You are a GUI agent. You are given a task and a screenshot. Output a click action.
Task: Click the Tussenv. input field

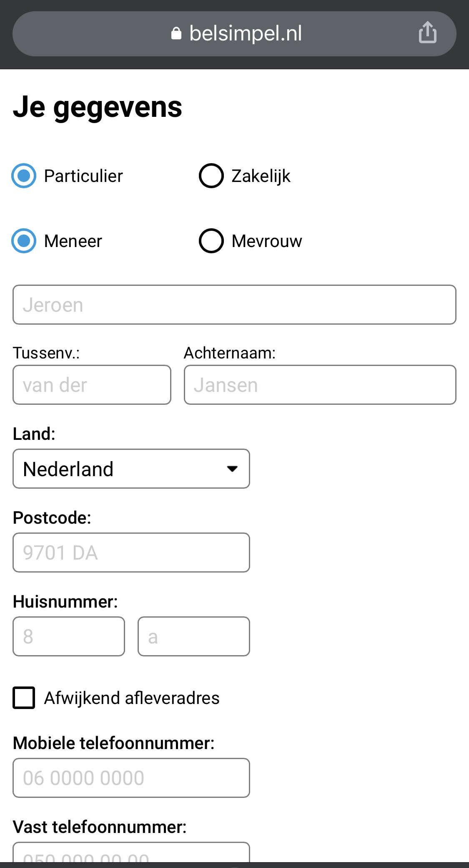[92, 385]
